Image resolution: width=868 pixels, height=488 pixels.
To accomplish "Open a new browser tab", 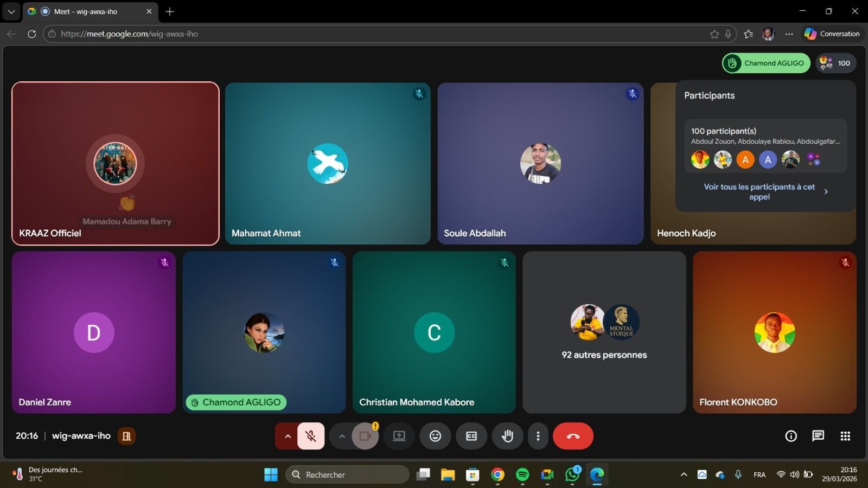I will (x=170, y=11).
